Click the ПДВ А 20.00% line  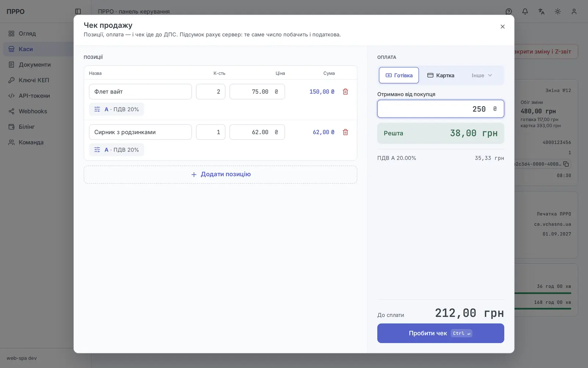tap(441, 158)
